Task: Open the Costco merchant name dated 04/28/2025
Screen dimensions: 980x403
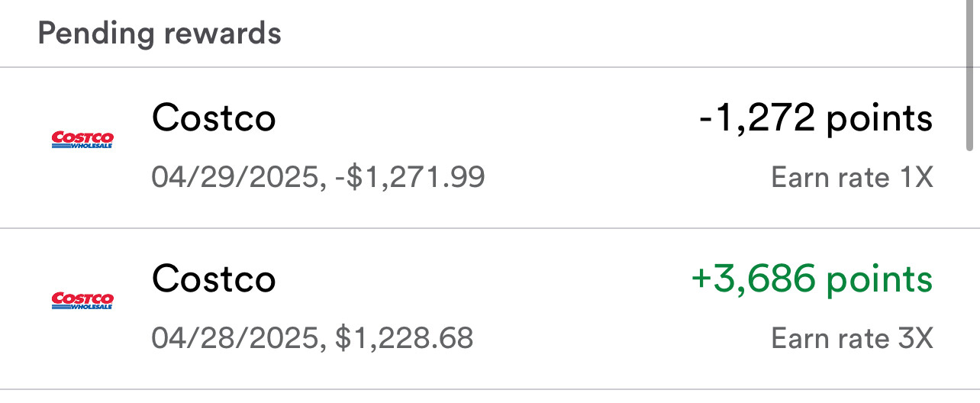Action: (214, 279)
